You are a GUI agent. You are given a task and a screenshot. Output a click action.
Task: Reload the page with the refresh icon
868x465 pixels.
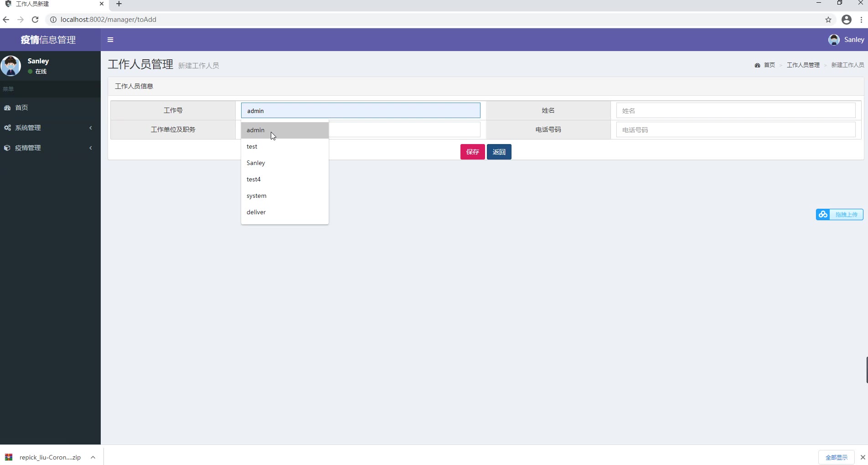click(x=35, y=20)
